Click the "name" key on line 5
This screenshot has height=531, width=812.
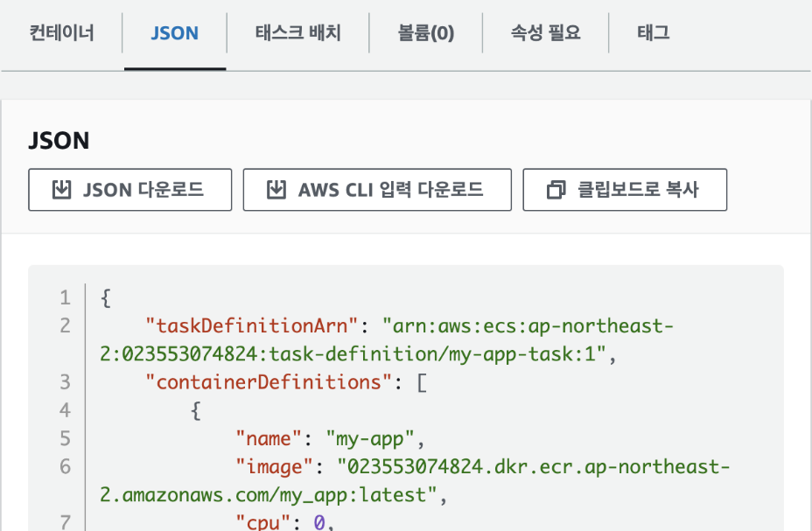[269, 439]
